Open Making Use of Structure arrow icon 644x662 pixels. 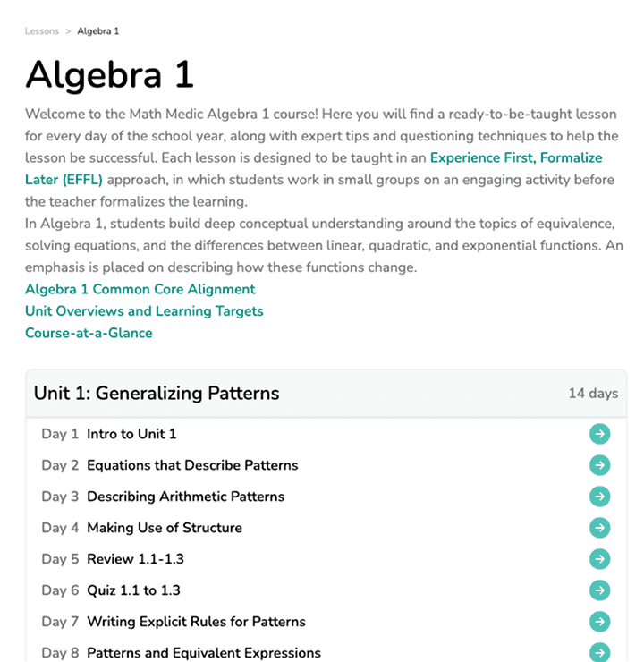pos(599,528)
